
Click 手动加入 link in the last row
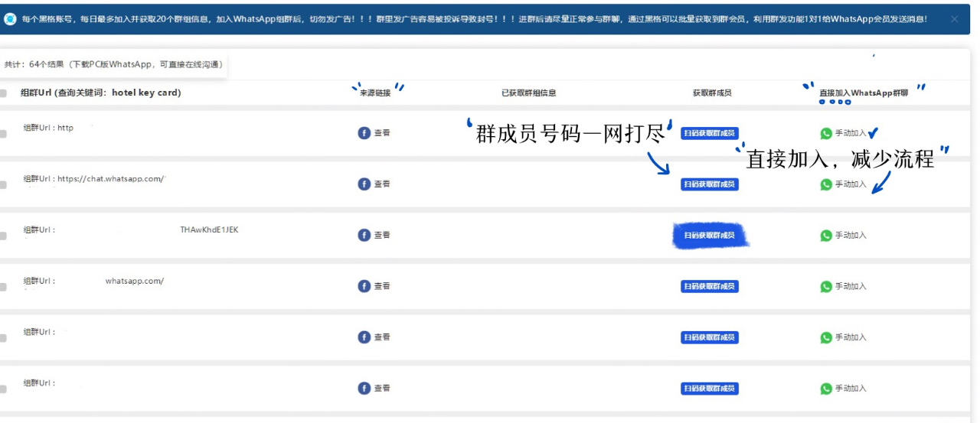tap(851, 389)
